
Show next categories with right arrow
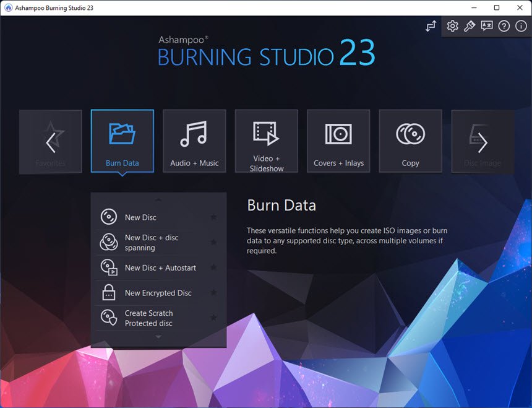(483, 143)
